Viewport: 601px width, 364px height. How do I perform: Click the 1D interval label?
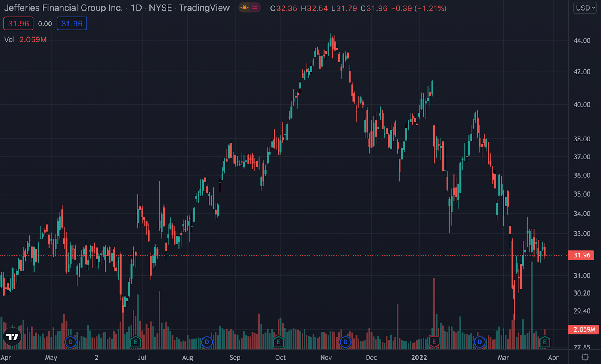coord(136,8)
